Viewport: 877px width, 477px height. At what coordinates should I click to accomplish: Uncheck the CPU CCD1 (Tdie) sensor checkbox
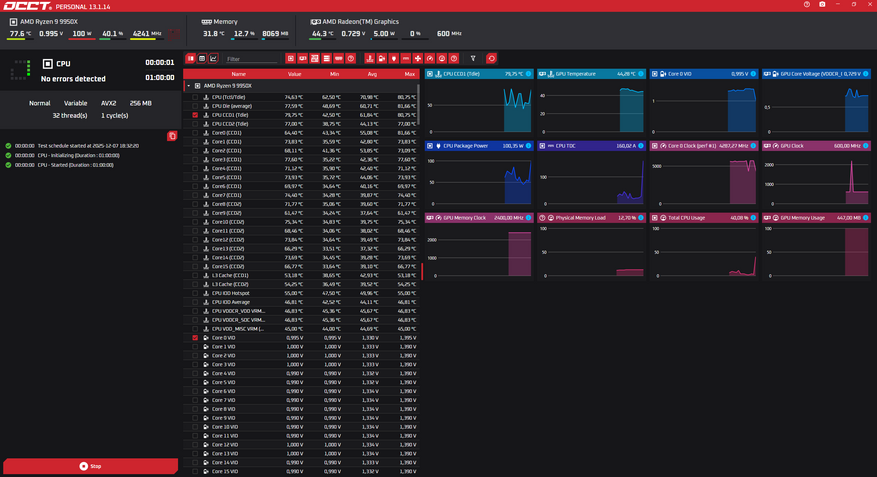pos(195,115)
